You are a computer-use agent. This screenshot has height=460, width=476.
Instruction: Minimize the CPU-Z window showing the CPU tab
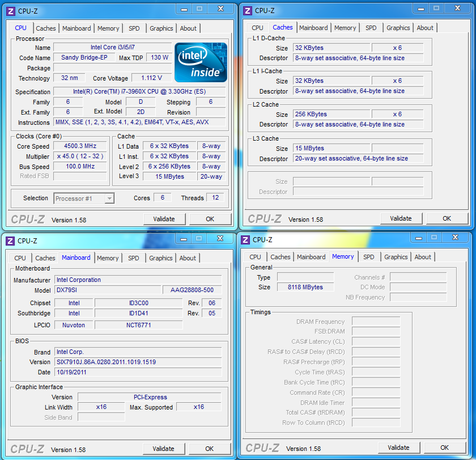tap(184, 9)
